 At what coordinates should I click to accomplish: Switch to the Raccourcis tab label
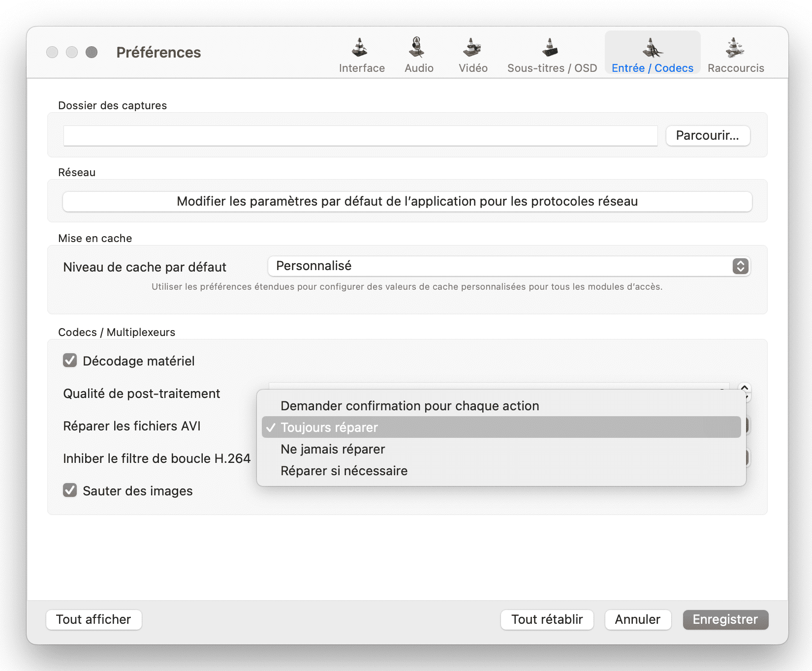(x=736, y=68)
